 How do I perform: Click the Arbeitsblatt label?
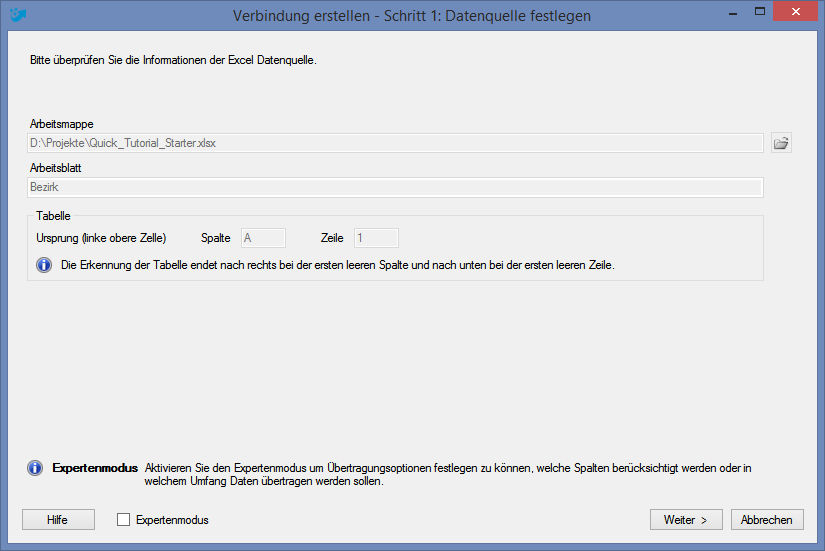pyautogui.click(x=55, y=168)
